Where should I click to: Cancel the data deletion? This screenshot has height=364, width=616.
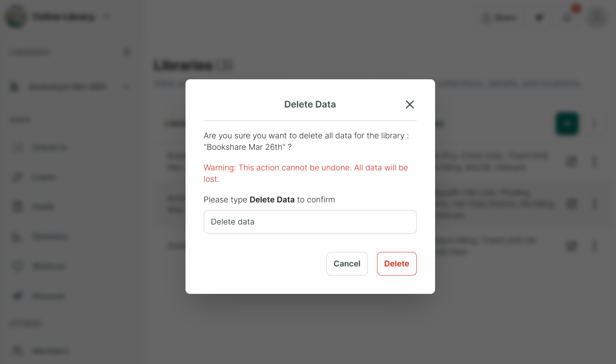(347, 264)
